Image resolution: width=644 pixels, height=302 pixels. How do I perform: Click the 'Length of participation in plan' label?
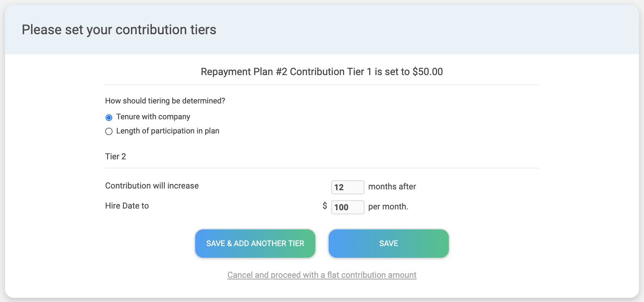tap(168, 131)
